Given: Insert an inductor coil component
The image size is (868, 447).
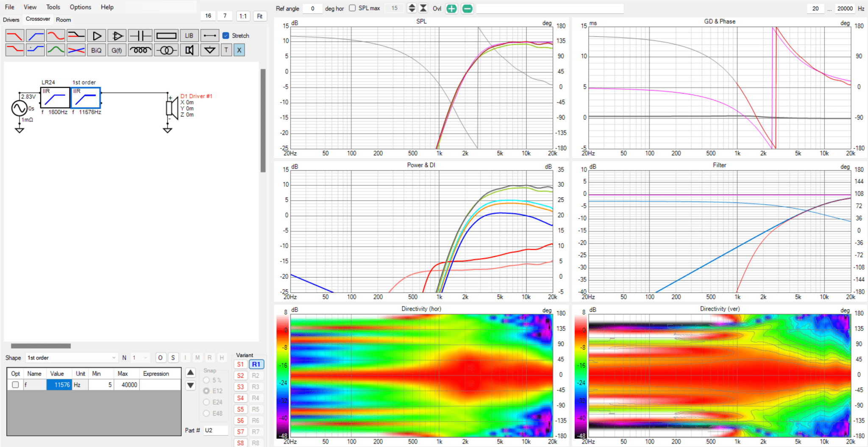Looking at the screenshot, I should (140, 50).
